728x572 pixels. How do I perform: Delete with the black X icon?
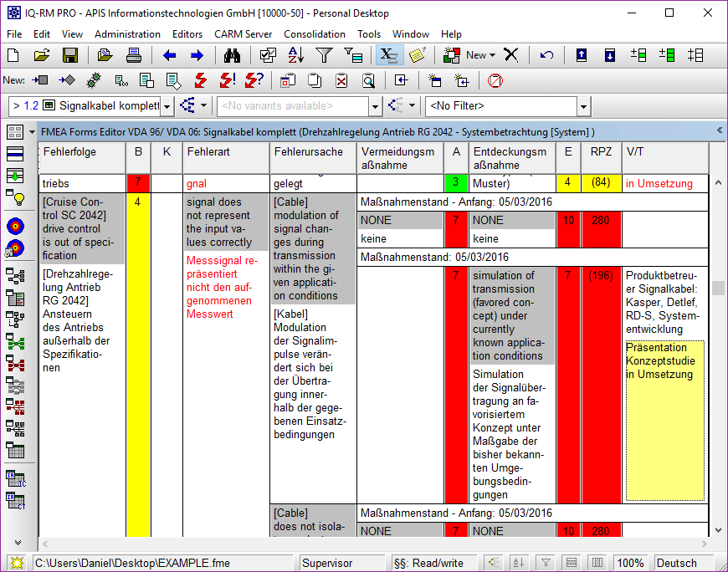coord(511,55)
